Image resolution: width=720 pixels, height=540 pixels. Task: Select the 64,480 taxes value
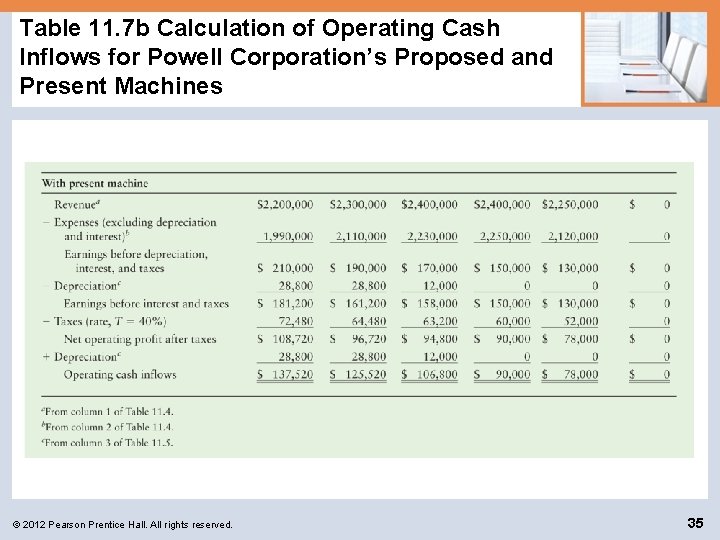click(x=369, y=321)
